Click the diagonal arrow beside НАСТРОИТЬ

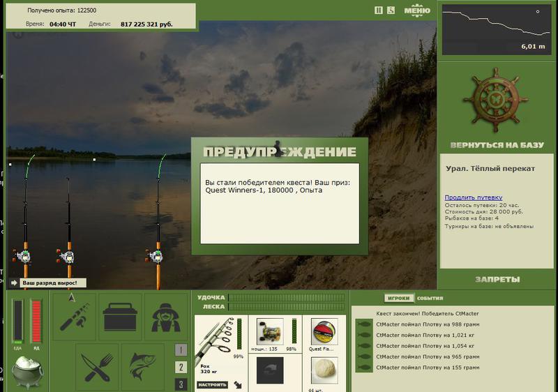pos(238,385)
